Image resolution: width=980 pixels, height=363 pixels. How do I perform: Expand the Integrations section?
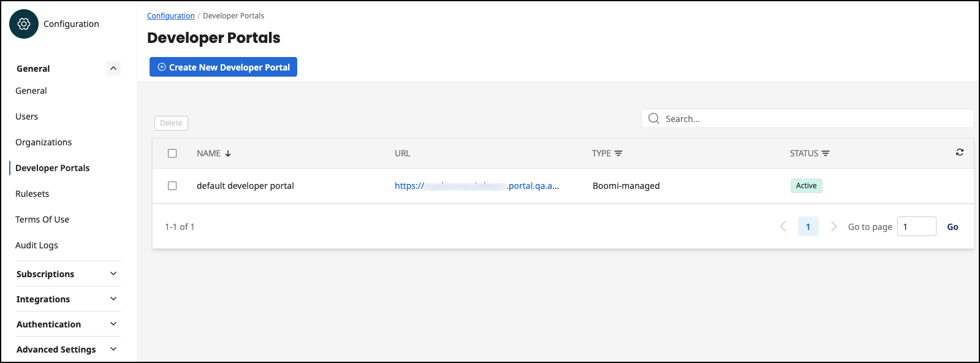click(x=113, y=299)
